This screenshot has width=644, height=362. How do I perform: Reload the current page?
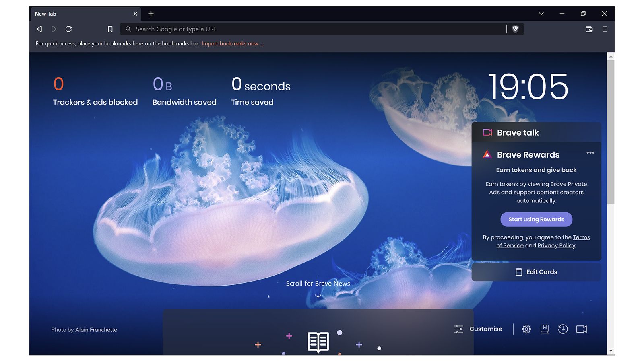click(x=69, y=29)
